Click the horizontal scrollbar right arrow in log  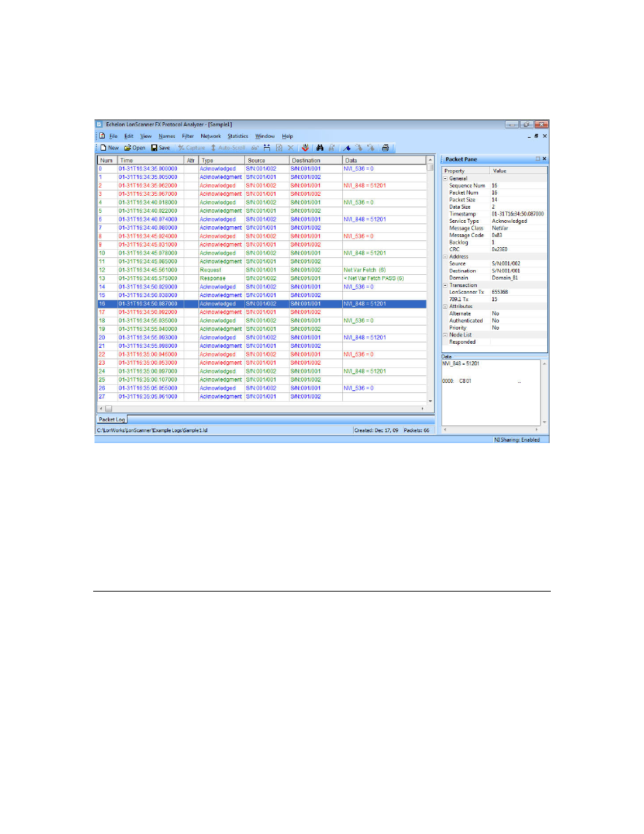(423, 409)
